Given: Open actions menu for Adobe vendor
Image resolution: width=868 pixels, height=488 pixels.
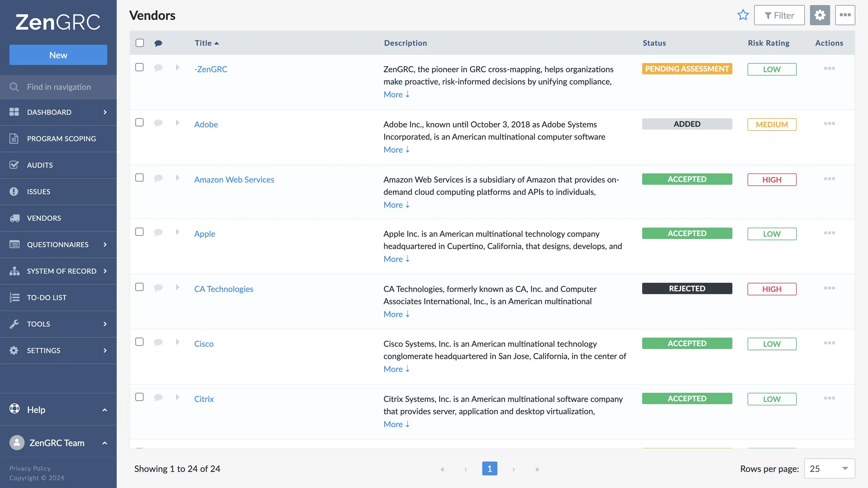Looking at the screenshot, I should coord(829,124).
